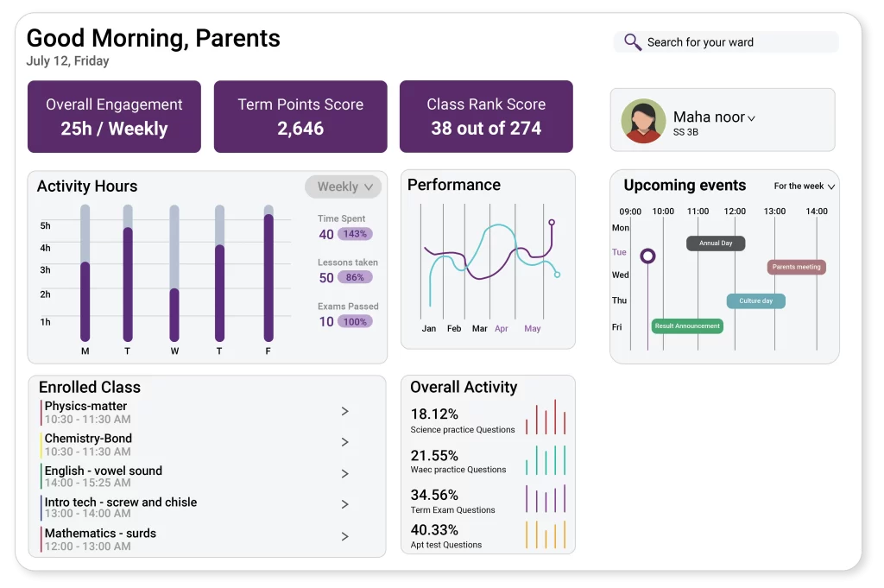Open the Overall Engagement card
The image size is (884, 588).
pyautogui.click(x=115, y=117)
